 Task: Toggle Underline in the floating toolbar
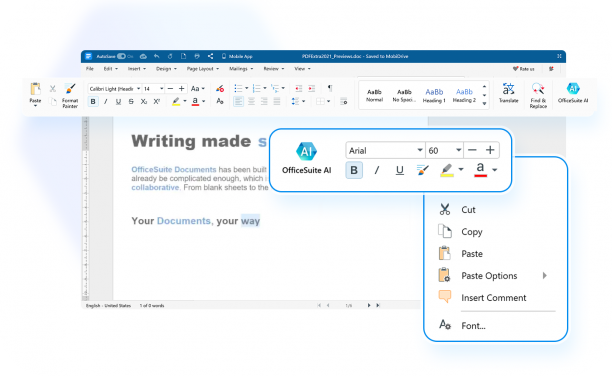[399, 170]
